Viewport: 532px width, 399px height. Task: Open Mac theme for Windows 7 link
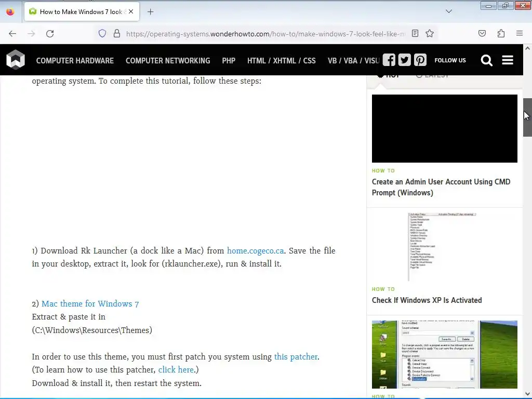pos(90,303)
